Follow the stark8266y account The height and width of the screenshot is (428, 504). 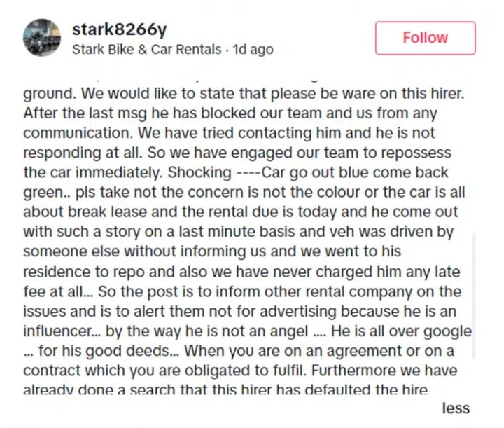425,38
